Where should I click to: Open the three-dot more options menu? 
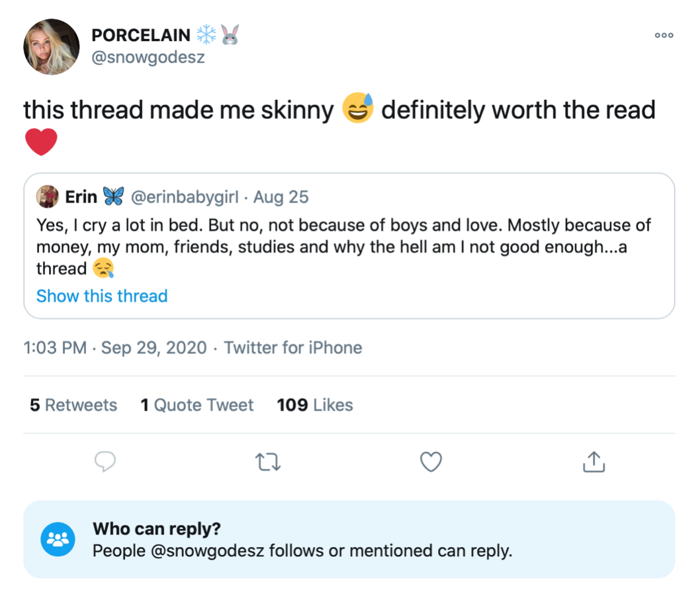[664, 35]
